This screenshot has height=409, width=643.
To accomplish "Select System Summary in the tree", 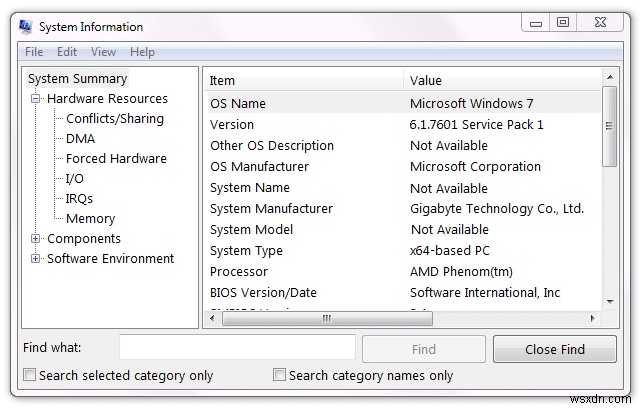I will pyautogui.click(x=78, y=78).
